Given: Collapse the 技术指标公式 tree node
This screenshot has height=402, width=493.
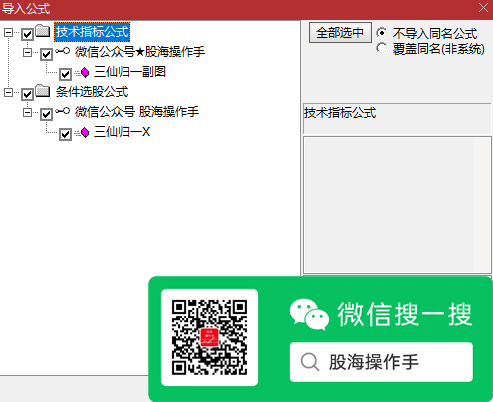Looking at the screenshot, I should (8, 32).
